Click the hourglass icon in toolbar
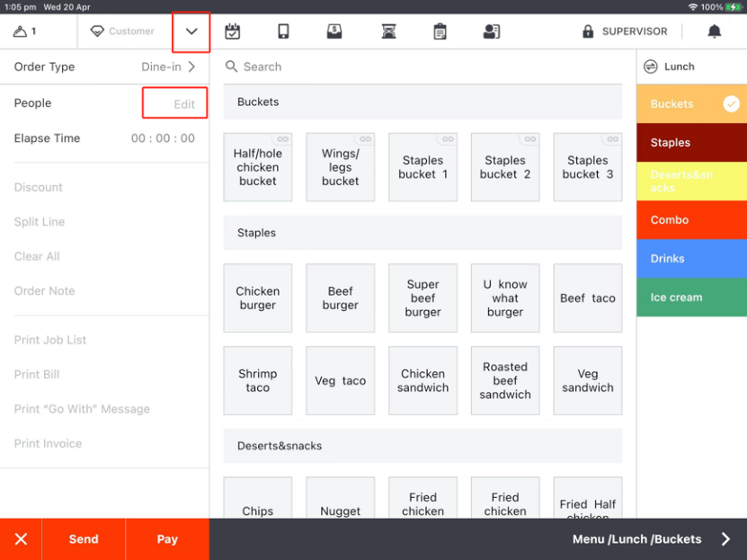The height and width of the screenshot is (560, 747). point(388,31)
